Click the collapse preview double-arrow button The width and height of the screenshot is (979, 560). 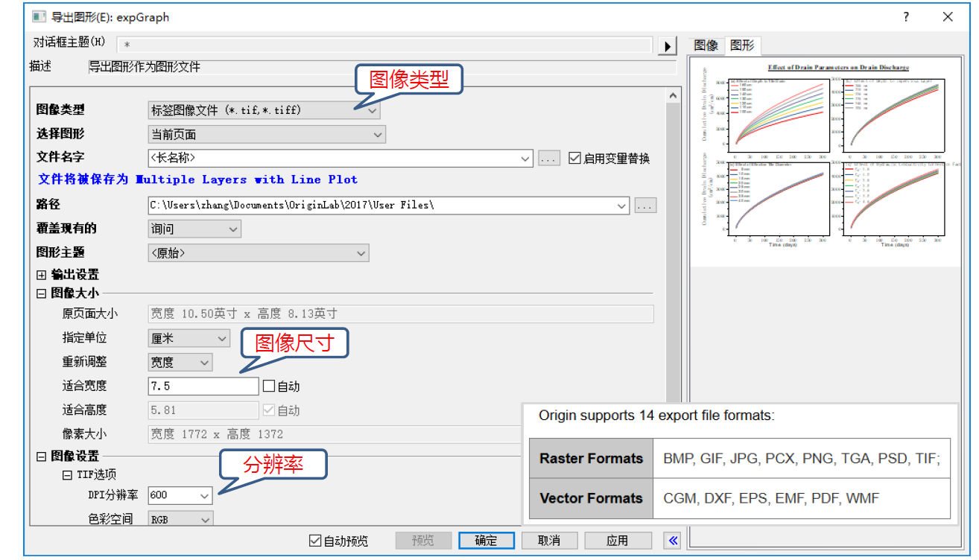click(x=672, y=541)
